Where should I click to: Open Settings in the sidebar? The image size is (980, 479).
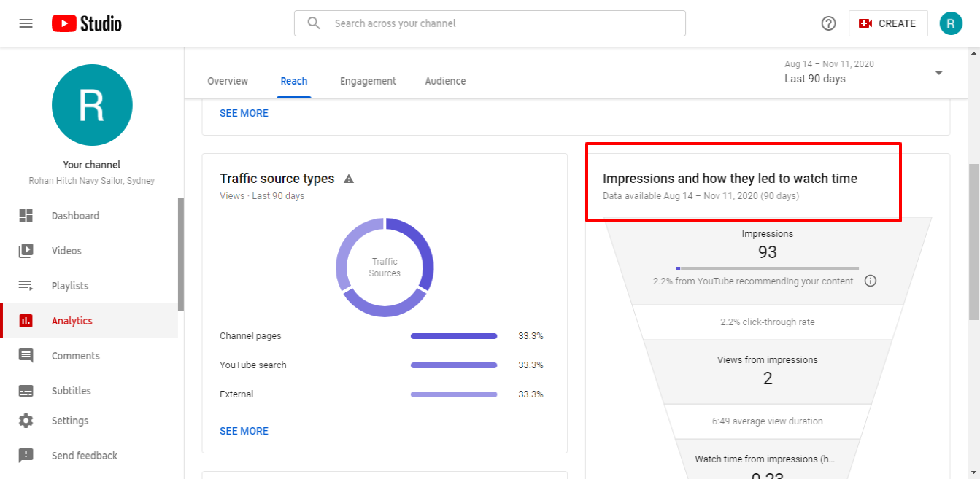click(89, 421)
